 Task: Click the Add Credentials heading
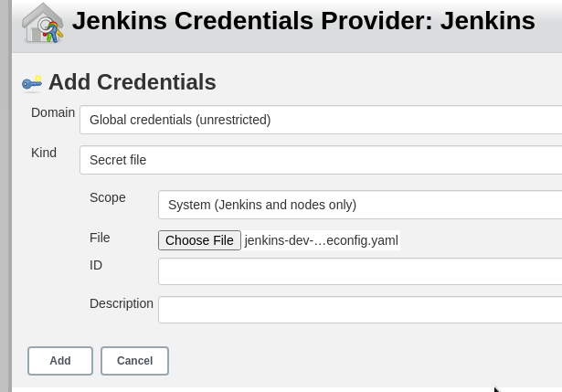pos(133,82)
